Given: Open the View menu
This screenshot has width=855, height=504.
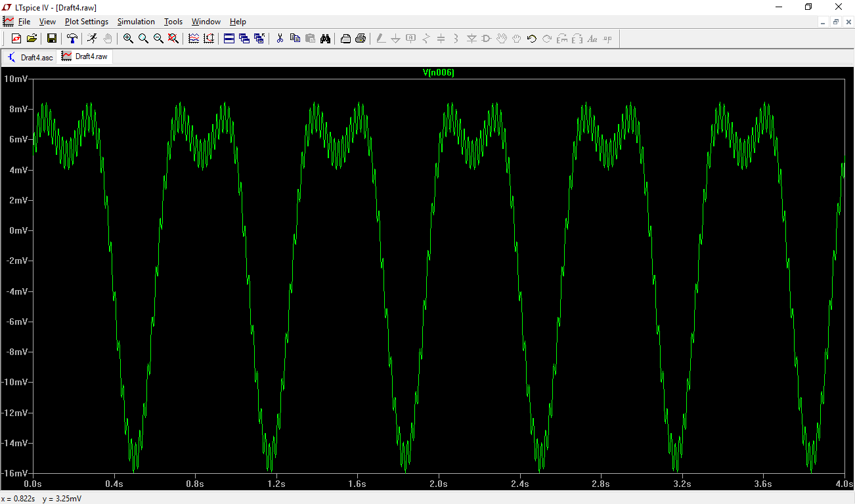Looking at the screenshot, I should [x=47, y=22].
